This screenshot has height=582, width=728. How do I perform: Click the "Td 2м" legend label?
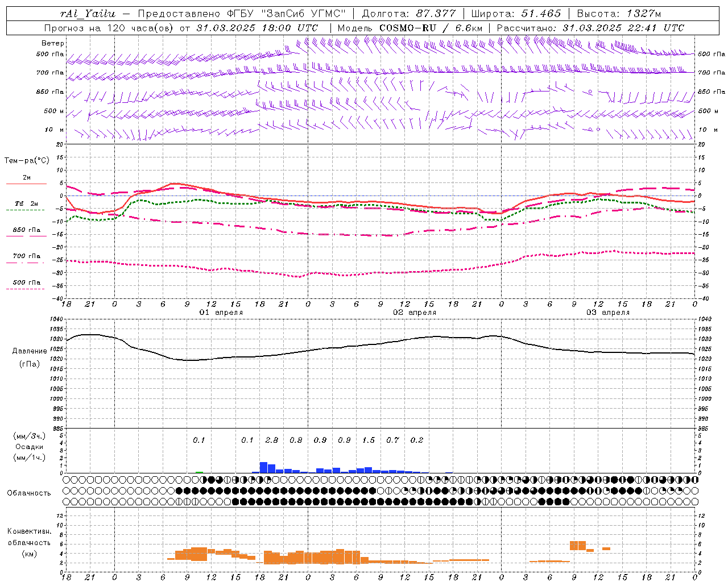[x=27, y=203]
